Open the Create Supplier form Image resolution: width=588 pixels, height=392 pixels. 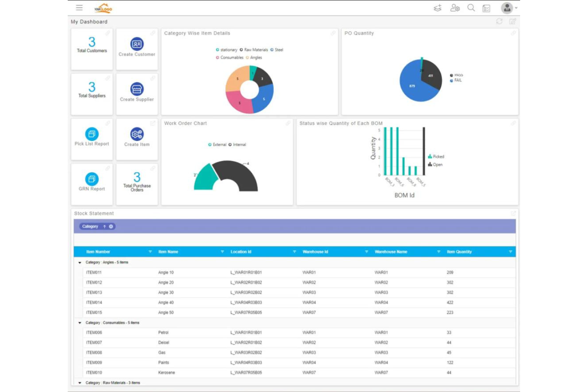[x=137, y=94]
